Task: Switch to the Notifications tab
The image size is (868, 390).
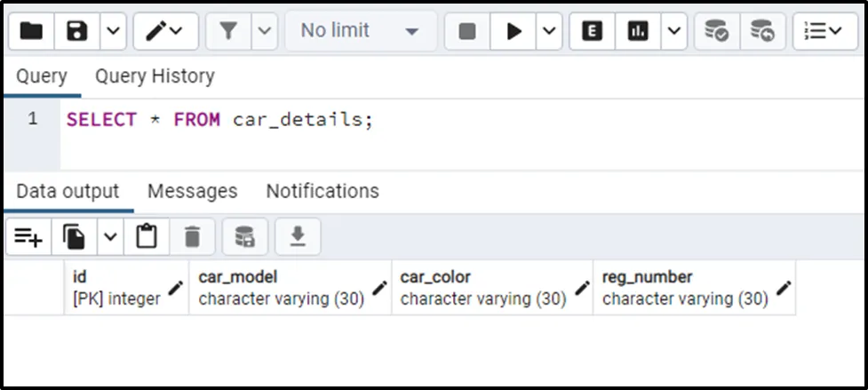Action: click(x=323, y=191)
